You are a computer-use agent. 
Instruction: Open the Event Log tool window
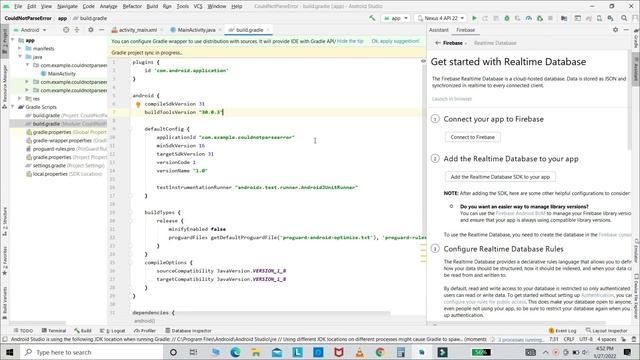562,331
